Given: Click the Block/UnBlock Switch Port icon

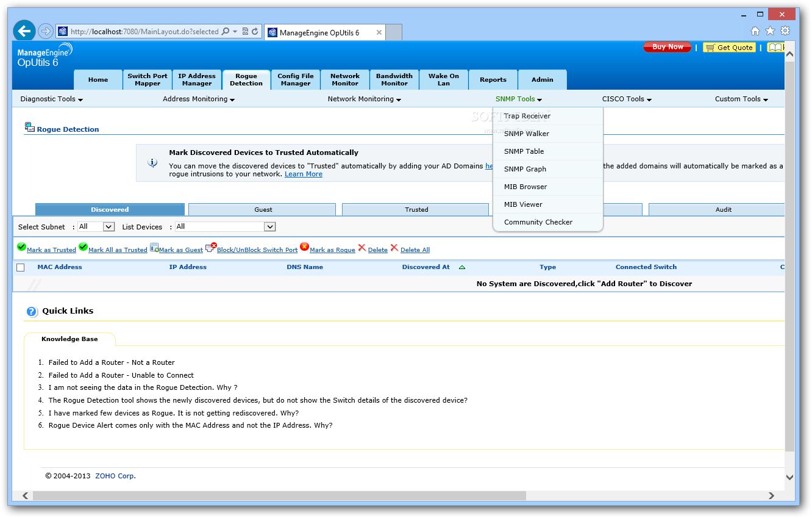Looking at the screenshot, I should pyautogui.click(x=211, y=248).
